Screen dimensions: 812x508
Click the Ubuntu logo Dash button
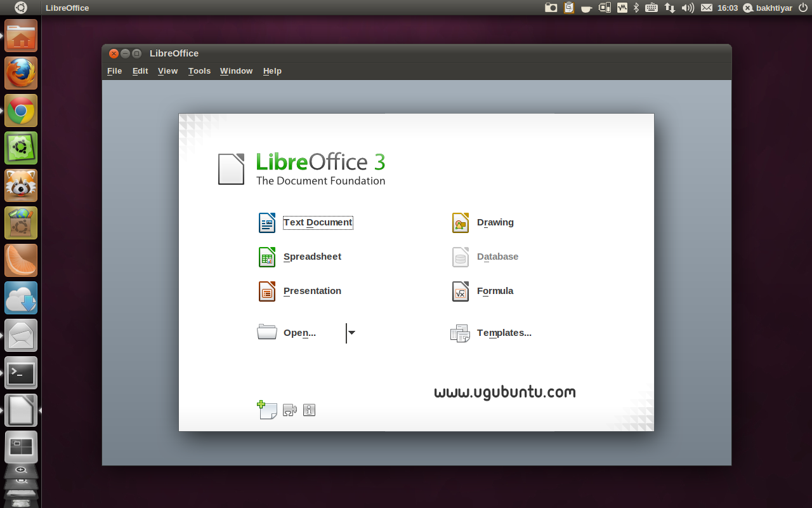[x=21, y=8]
